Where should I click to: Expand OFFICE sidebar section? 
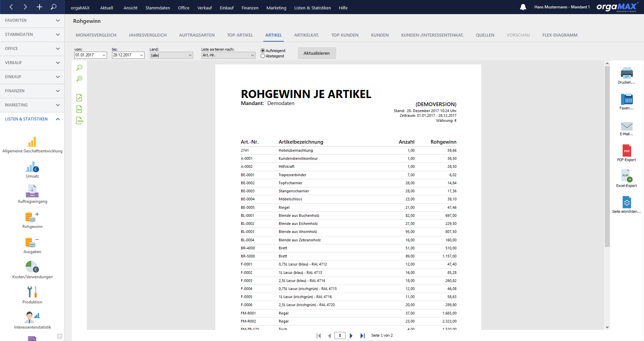click(32, 49)
